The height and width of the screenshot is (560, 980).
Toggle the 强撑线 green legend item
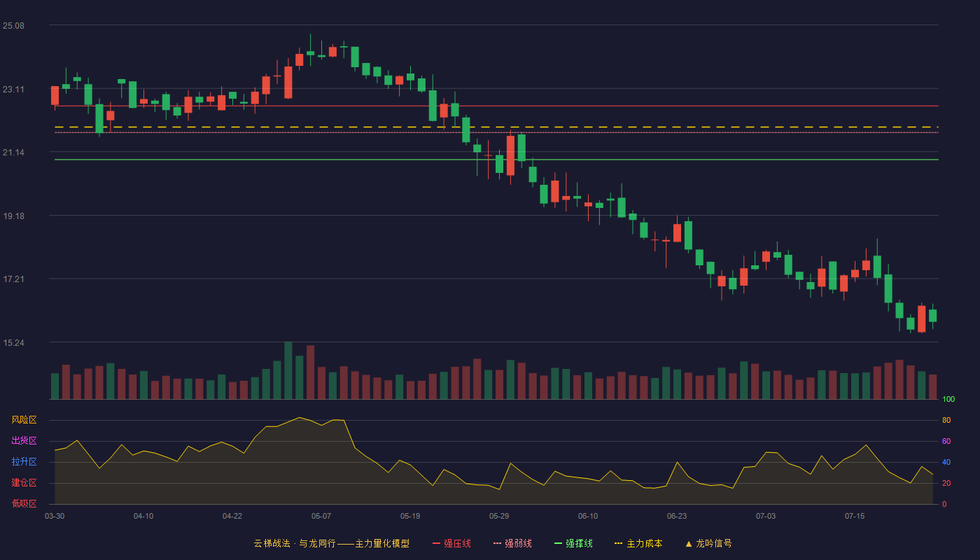[573, 543]
